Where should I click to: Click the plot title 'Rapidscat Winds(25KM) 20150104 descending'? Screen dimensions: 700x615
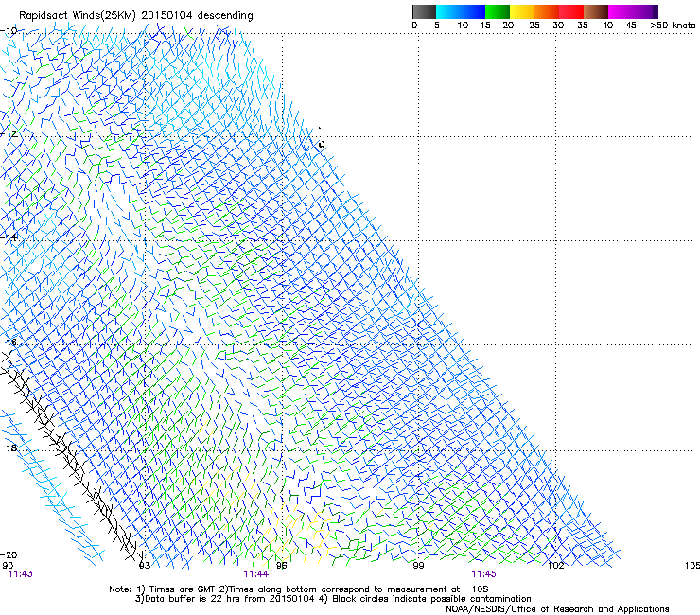(135, 16)
